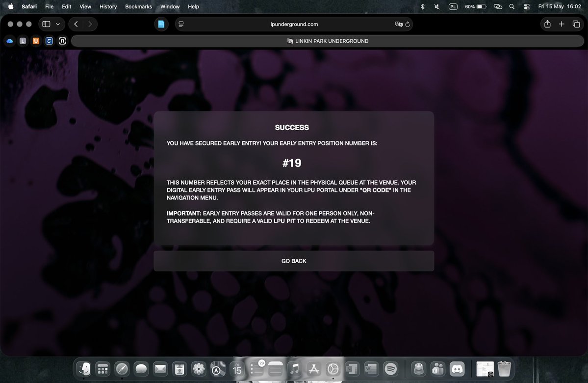Viewport: 588px width, 383px height.
Task: Open OneNote from the Dock
Action: coord(352,369)
